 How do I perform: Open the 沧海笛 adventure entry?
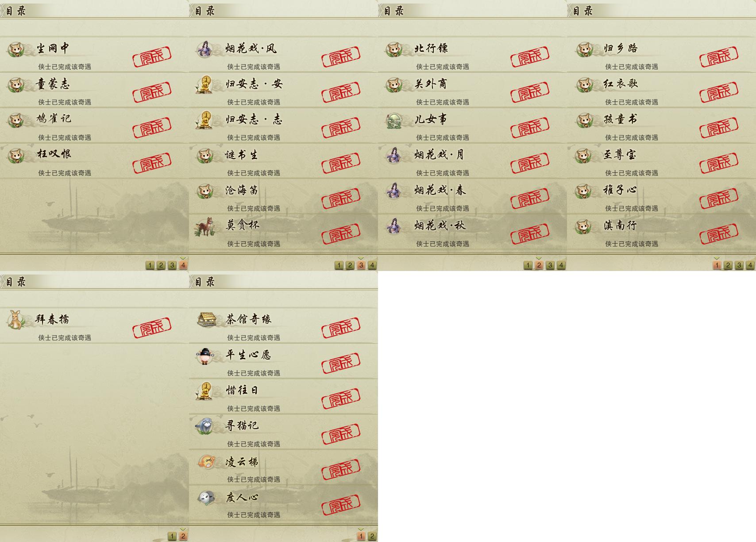click(283, 197)
